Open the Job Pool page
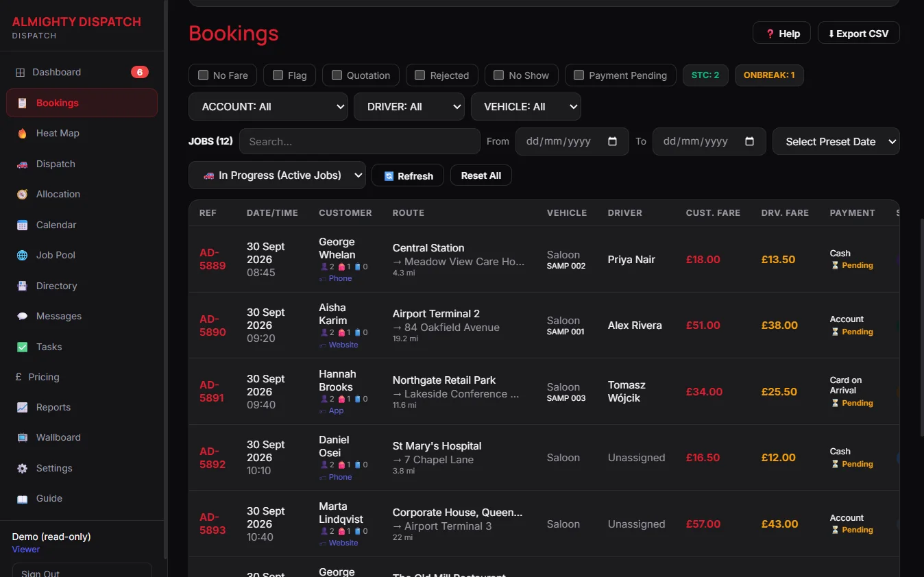Screen dimensions: 924x577 (82, 255)
